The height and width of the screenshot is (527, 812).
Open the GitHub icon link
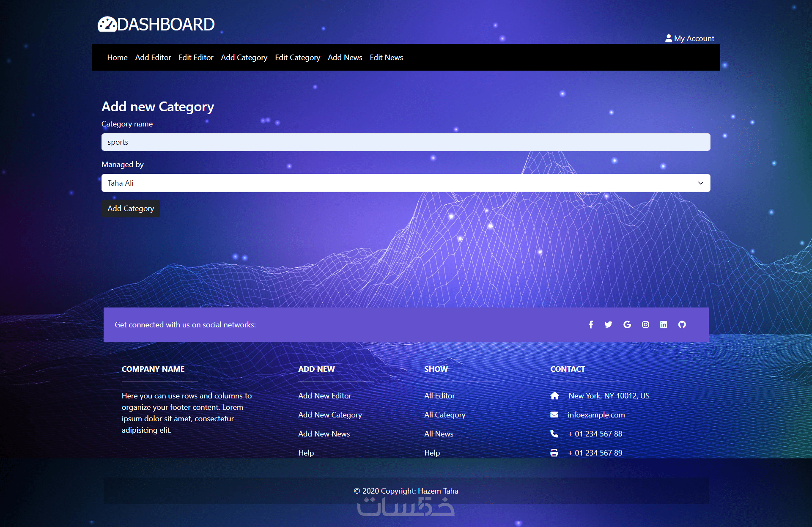click(x=682, y=324)
